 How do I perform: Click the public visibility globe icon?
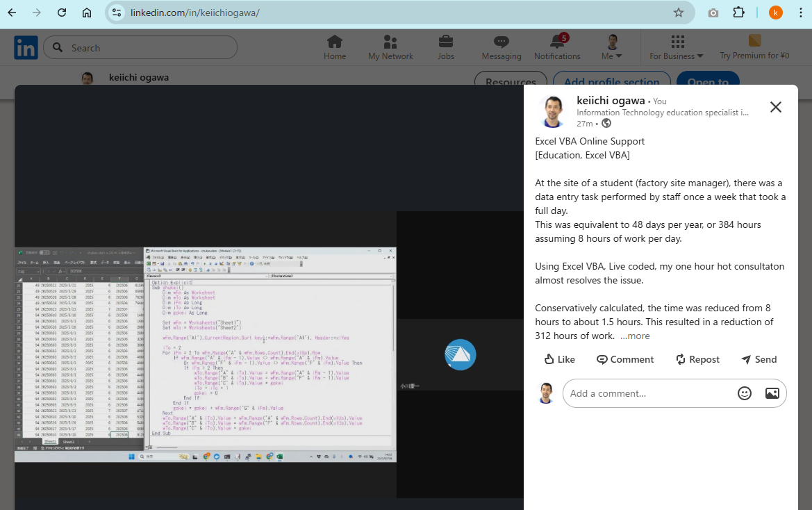click(606, 123)
